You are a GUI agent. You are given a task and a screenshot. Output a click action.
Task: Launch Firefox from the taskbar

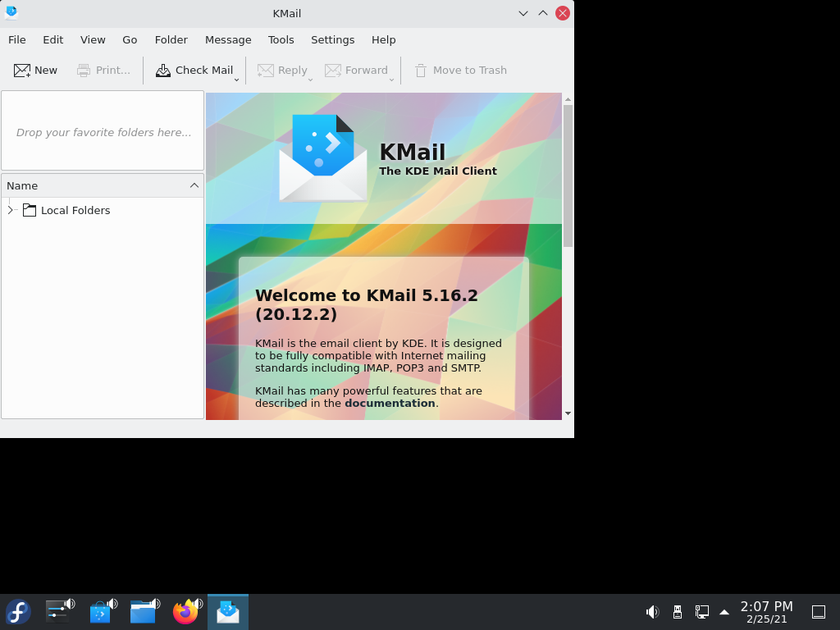tap(186, 611)
